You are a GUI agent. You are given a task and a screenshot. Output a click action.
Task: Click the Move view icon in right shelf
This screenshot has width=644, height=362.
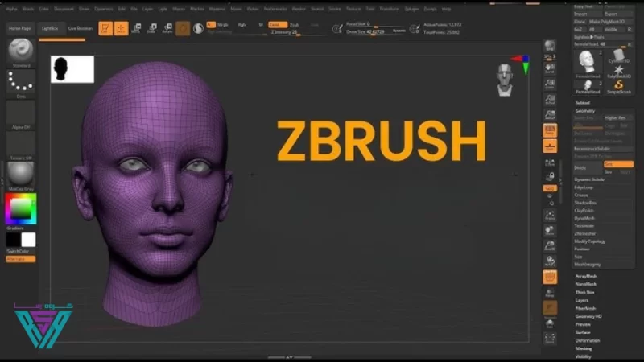[550, 230]
